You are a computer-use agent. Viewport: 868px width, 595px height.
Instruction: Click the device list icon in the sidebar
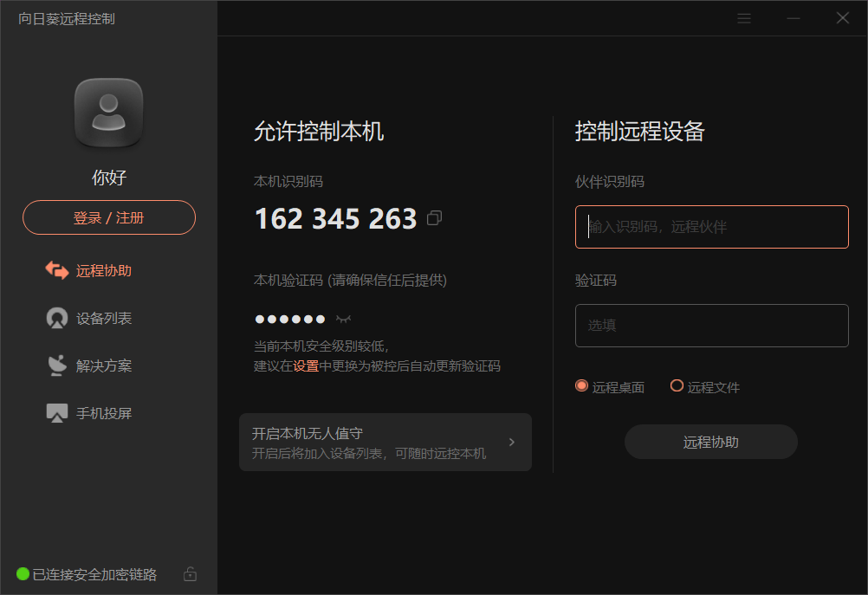click(x=57, y=318)
